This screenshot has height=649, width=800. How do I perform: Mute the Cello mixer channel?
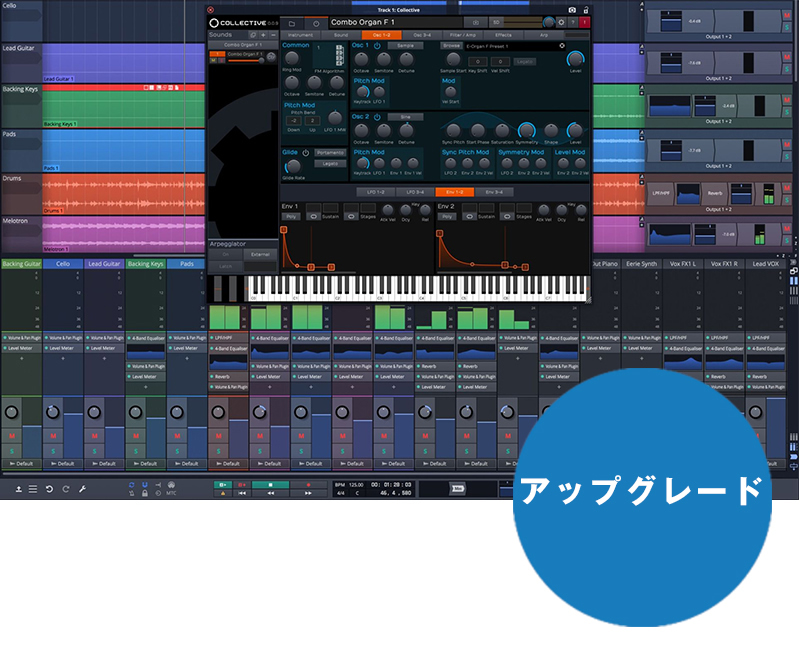tap(53, 436)
